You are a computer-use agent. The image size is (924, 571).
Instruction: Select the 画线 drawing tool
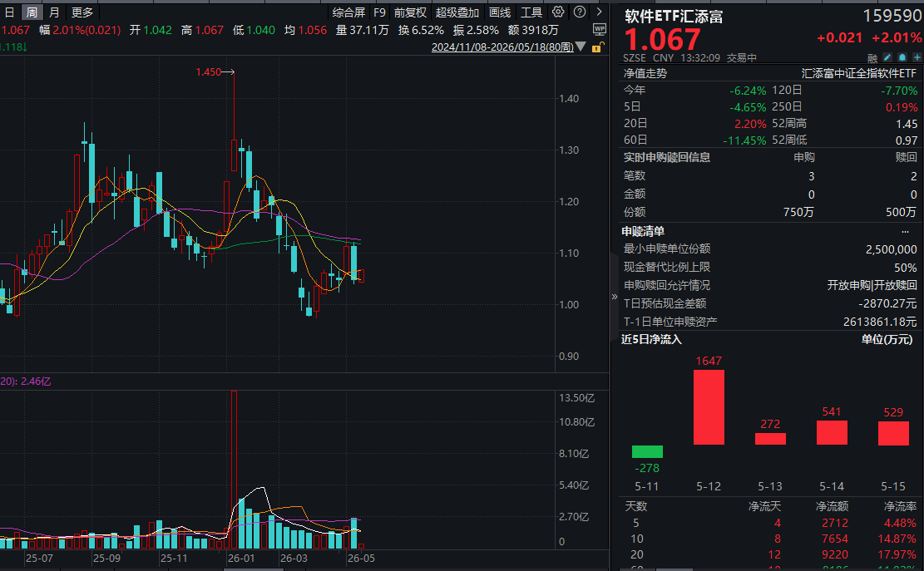click(x=500, y=12)
